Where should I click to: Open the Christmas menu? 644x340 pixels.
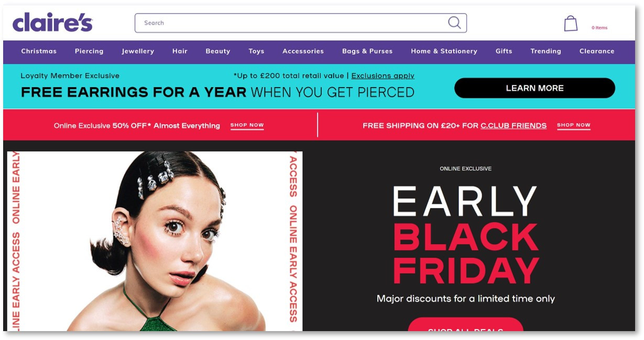pos(39,51)
